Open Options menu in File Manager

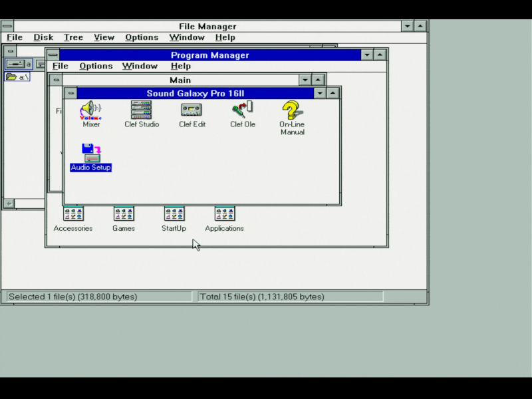pos(142,37)
